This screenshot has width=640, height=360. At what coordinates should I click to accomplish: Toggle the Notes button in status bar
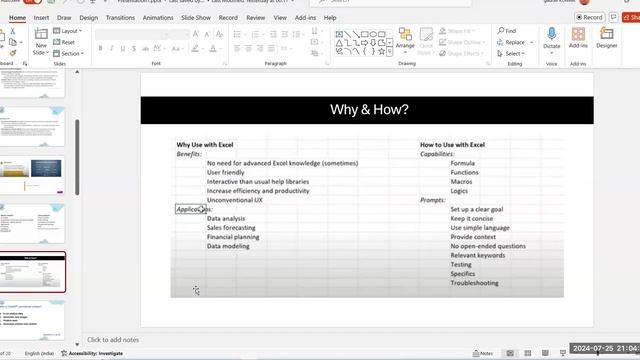point(483,353)
